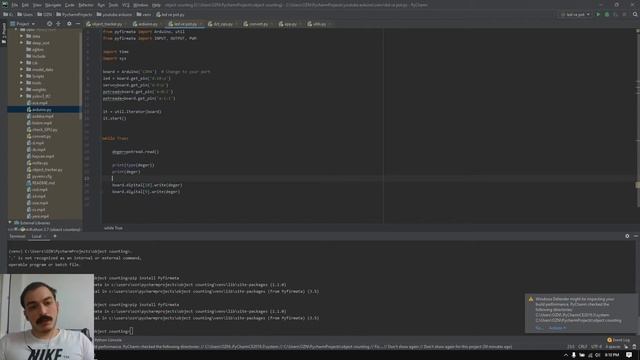Image resolution: width=640 pixels, height=360 pixels.
Task: Open Actions dropdown in Defender notification
Action: (557, 327)
